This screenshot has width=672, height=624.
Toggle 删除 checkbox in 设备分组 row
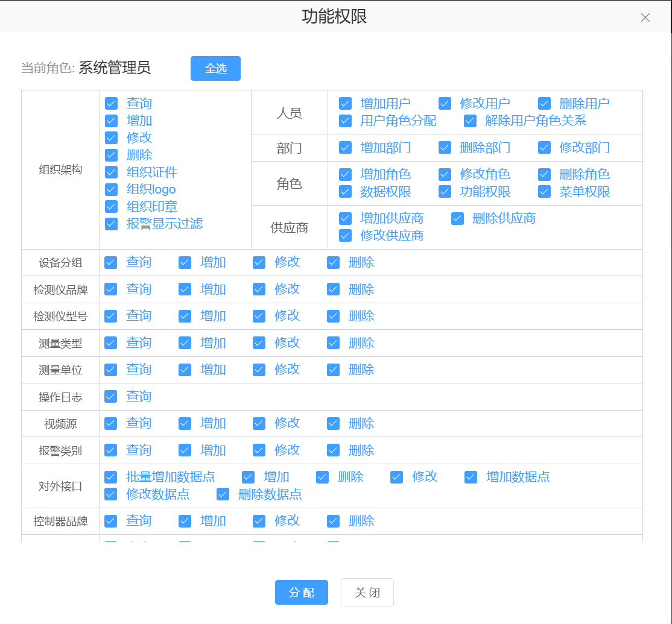coord(333,262)
